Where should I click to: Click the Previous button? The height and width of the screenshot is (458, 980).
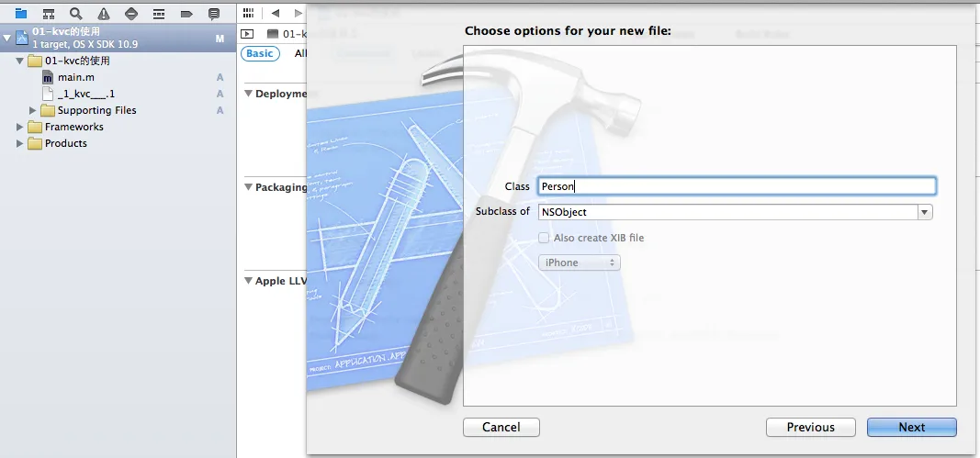click(811, 428)
